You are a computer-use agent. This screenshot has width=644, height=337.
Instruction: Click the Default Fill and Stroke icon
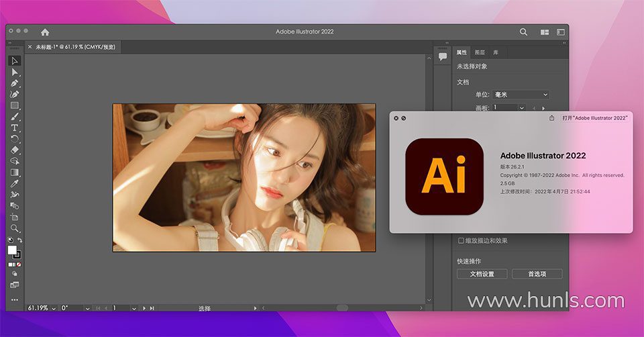[11, 240]
